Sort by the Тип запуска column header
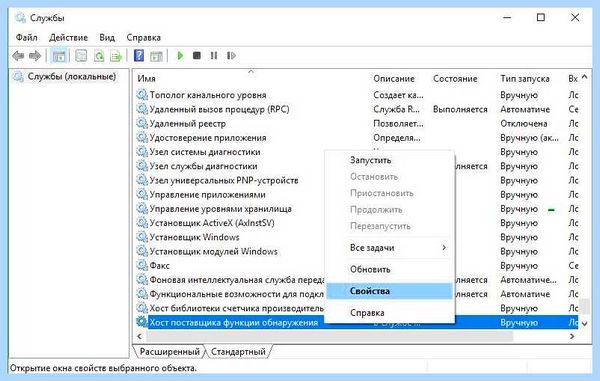The width and height of the screenshot is (600, 381). (x=525, y=78)
